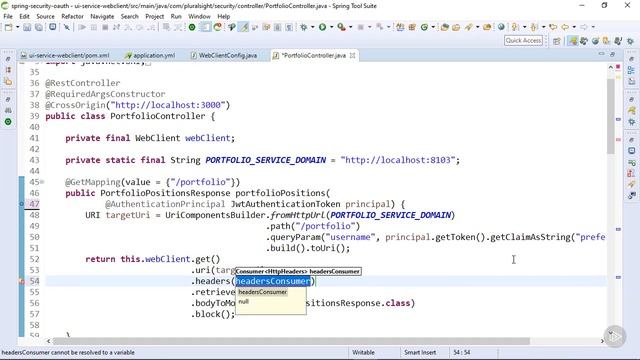Click the headersConsumer error message in status bar
The width and height of the screenshot is (640, 360).
tap(68, 352)
